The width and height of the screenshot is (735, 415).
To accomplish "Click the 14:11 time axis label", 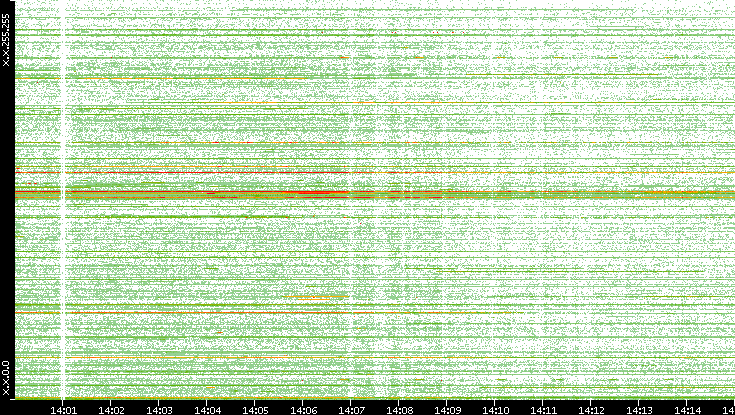I will tap(543, 410).
